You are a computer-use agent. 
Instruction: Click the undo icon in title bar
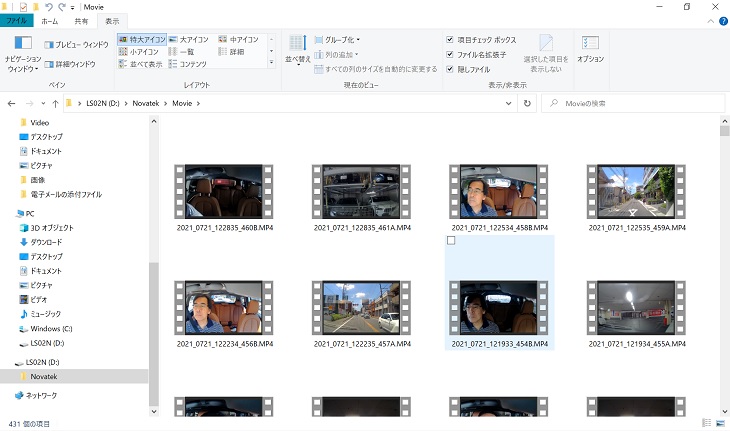(x=49, y=7)
